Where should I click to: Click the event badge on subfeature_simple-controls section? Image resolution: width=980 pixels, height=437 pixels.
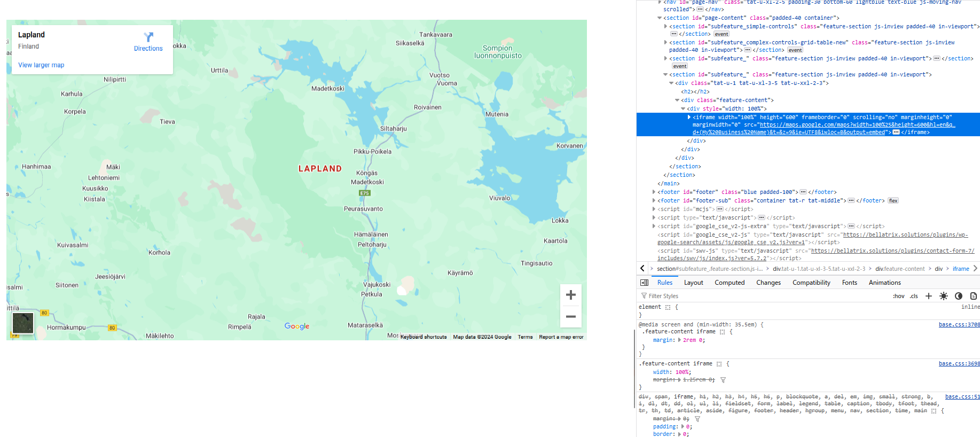(722, 34)
